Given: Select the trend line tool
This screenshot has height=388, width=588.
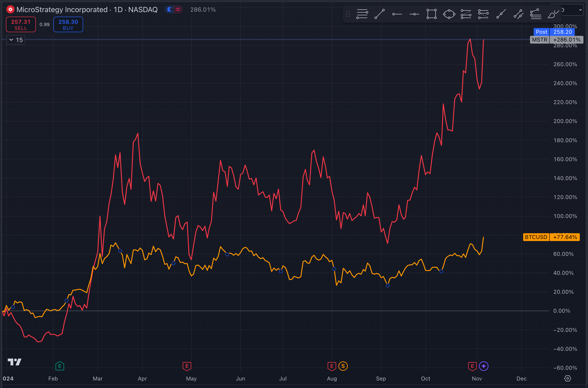Looking at the screenshot, I should click(379, 14).
